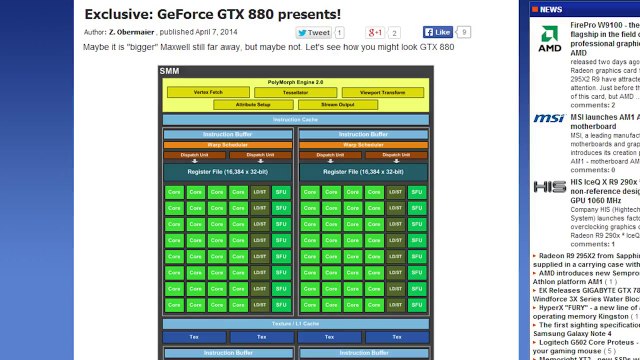Viewport: 640px width, 360px height.
Task: Click the Tweet button
Action: coord(313,33)
